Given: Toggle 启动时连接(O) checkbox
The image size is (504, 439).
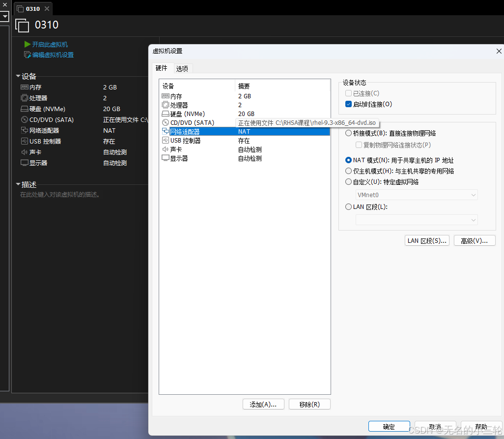Looking at the screenshot, I should click(x=348, y=104).
